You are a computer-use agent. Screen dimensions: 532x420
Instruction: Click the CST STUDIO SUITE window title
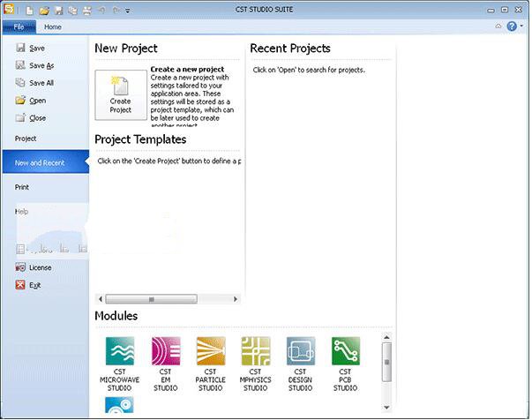(x=264, y=10)
